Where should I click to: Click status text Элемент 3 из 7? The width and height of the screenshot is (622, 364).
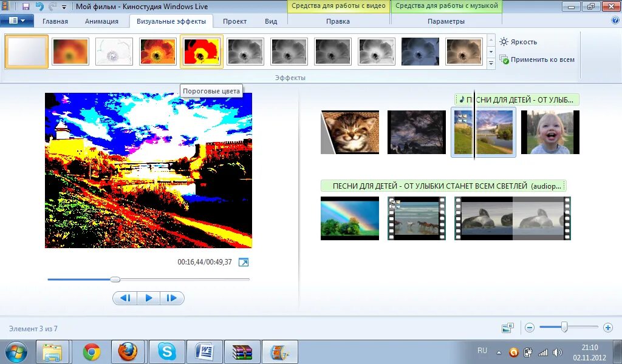33,328
